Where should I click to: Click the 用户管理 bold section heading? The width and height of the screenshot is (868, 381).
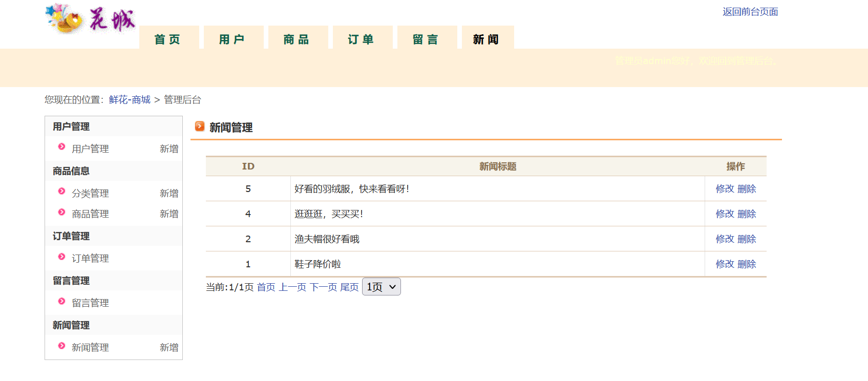71,126
